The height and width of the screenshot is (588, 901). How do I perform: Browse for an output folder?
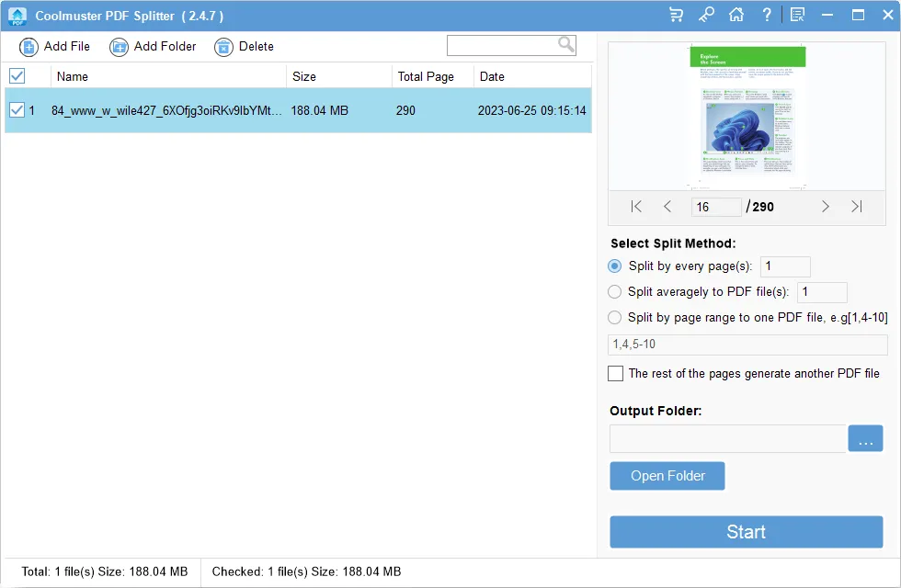tap(865, 438)
